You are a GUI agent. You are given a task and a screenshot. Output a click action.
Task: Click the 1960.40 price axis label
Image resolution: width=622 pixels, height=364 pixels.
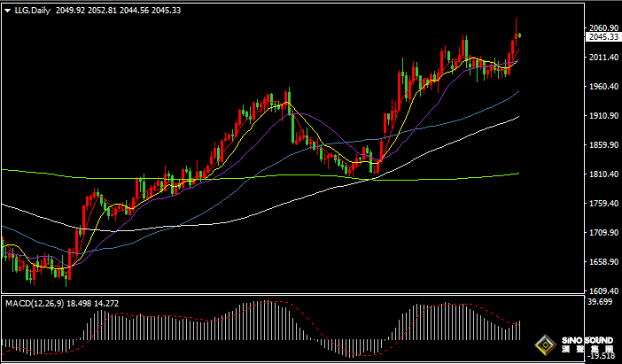603,87
